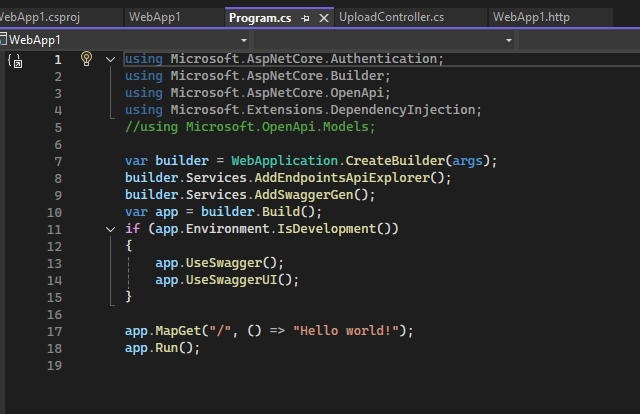Click the "Hello world!" string literal

pyautogui.click(x=346, y=331)
